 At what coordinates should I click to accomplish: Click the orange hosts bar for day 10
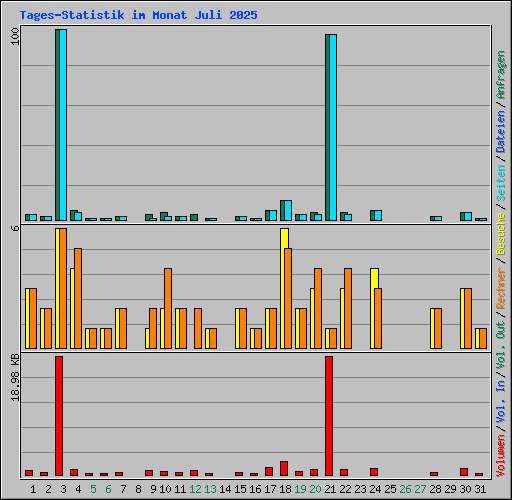[x=168, y=309]
